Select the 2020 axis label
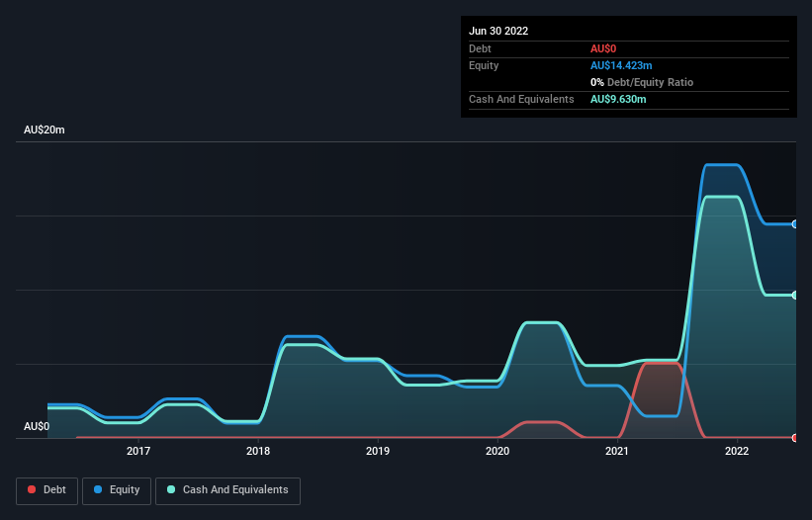The image size is (812, 520). tap(497, 451)
